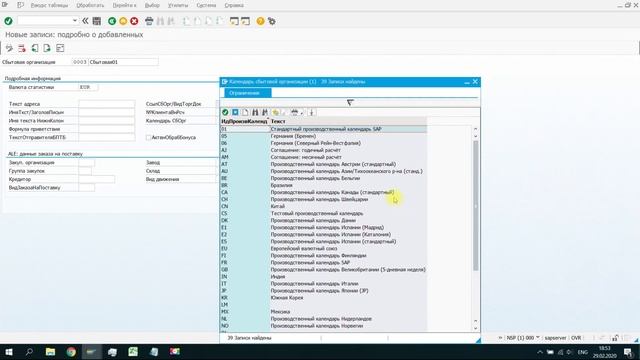Select the Южная Корея row
Image resolution: width=640 pixels, height=360 pixels.
324,298
